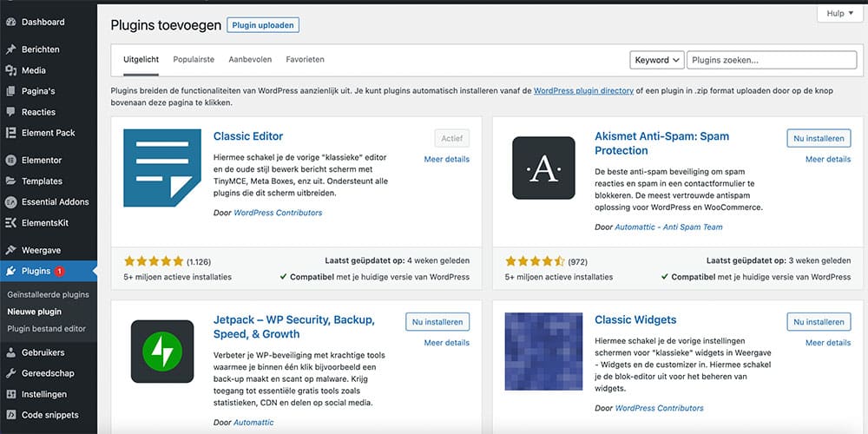868x434 pixels.
Task: Click the Plugin uploaden button
Action: coord(263,25)
